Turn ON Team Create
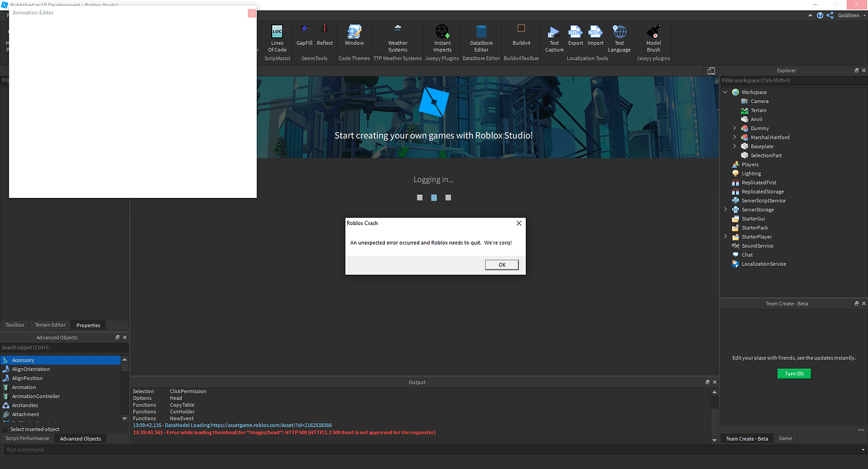868x469 pixels. 794,373
